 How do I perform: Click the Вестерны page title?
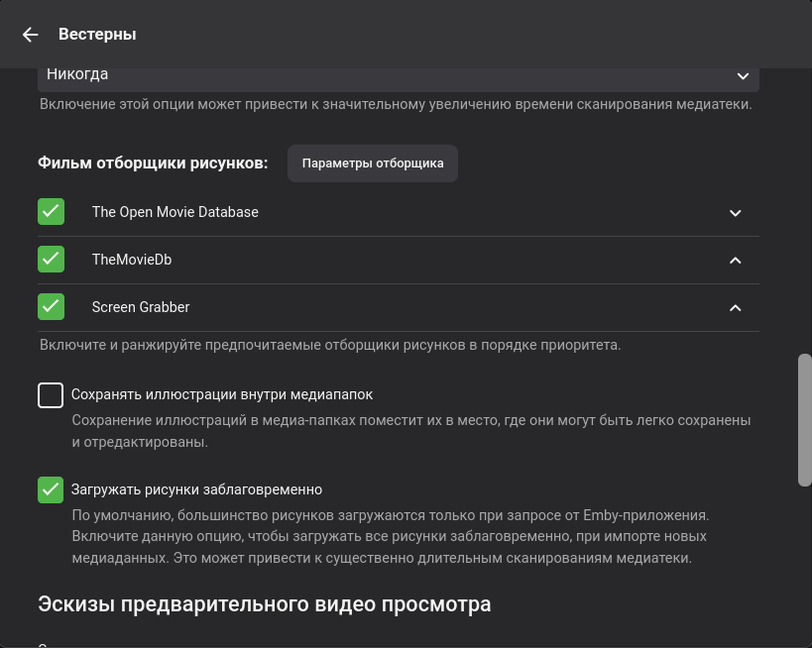tap(97, 35)
